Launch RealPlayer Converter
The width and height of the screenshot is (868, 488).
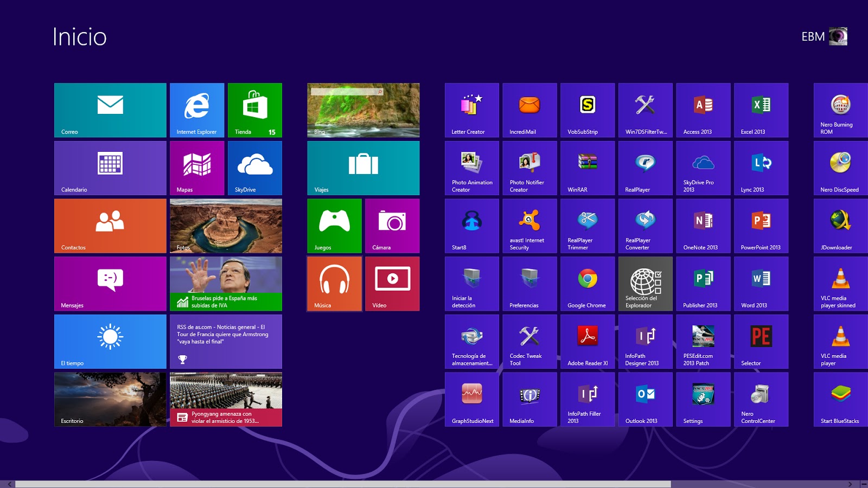point(646,226)
